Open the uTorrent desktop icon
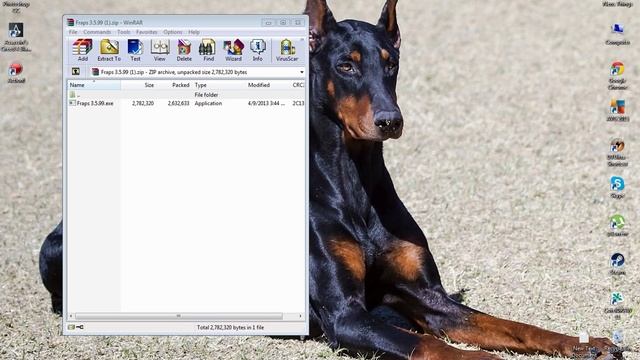Image resolution: width=640 pixels, height=360 pixels. 617,226
